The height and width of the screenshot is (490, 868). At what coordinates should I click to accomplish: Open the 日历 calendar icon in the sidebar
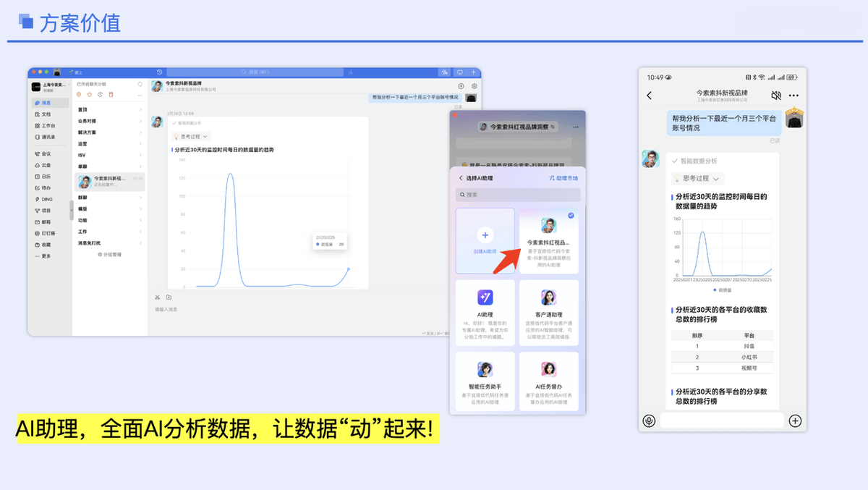pyautogui.click(x=42, y=176)
